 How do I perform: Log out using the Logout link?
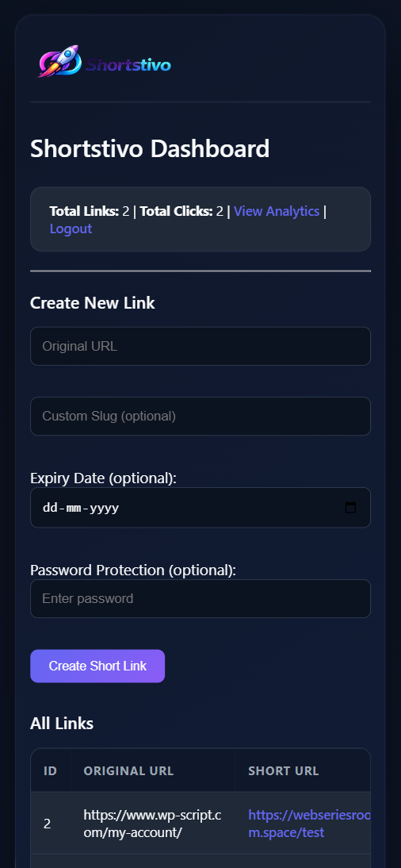tap(71, 229)
